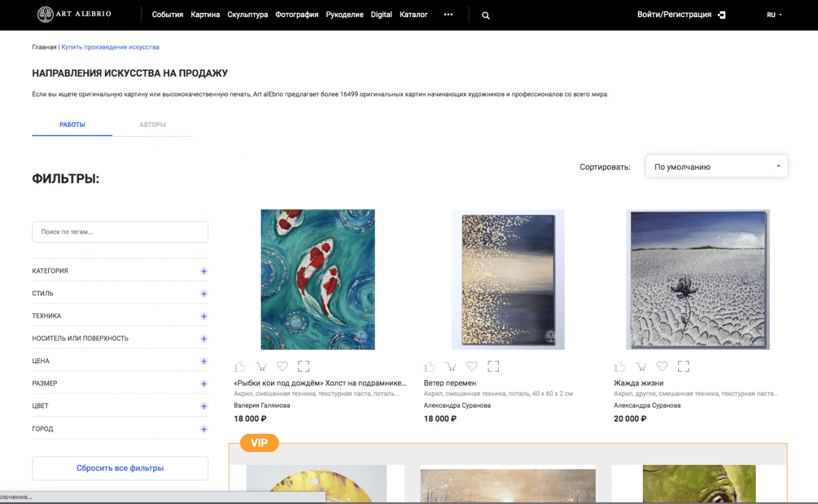Open fullscreen view of «Рыбки кои под дождём»
This screenshot has width=818, height=504.
click(304, 366)
